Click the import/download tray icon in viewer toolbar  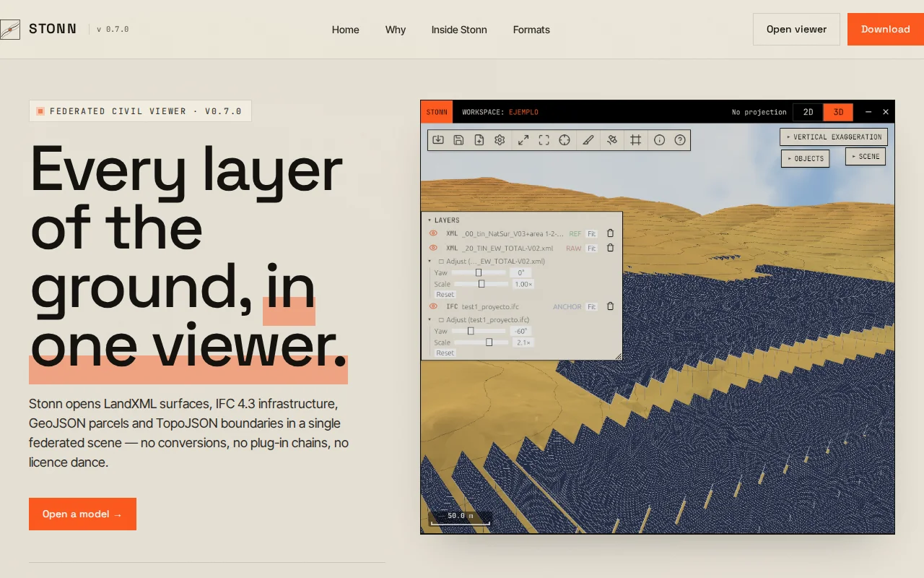(x=437, y=140)
